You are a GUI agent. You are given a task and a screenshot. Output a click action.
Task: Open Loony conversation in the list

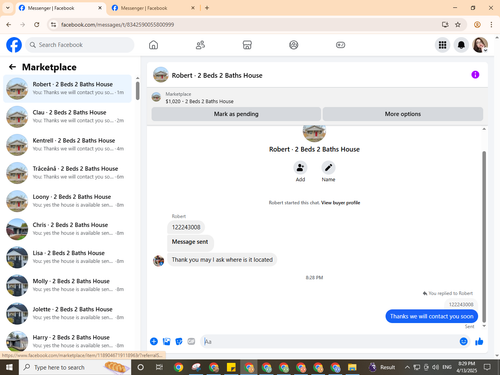(67, 201)
